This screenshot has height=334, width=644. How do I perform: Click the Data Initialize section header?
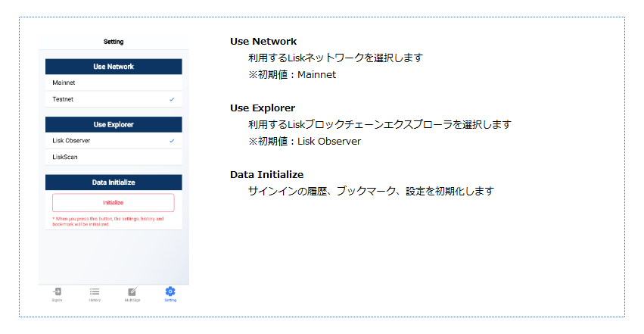[x=114, y=183]
